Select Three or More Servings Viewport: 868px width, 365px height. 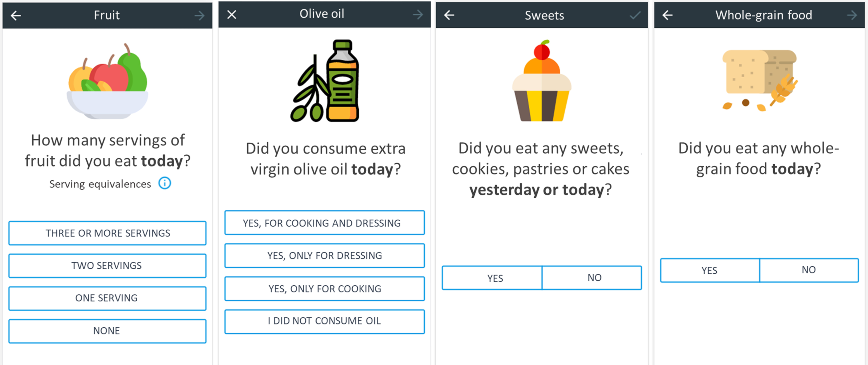[107, 233]
